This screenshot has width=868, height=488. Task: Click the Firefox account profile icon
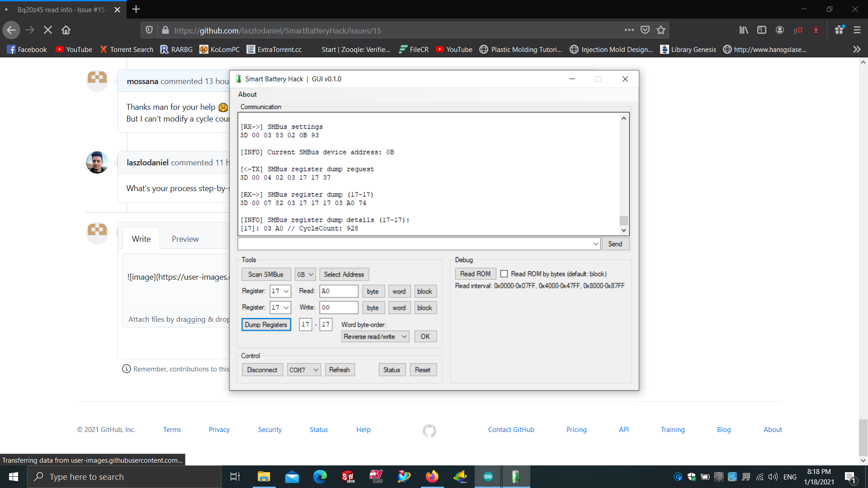779,30
